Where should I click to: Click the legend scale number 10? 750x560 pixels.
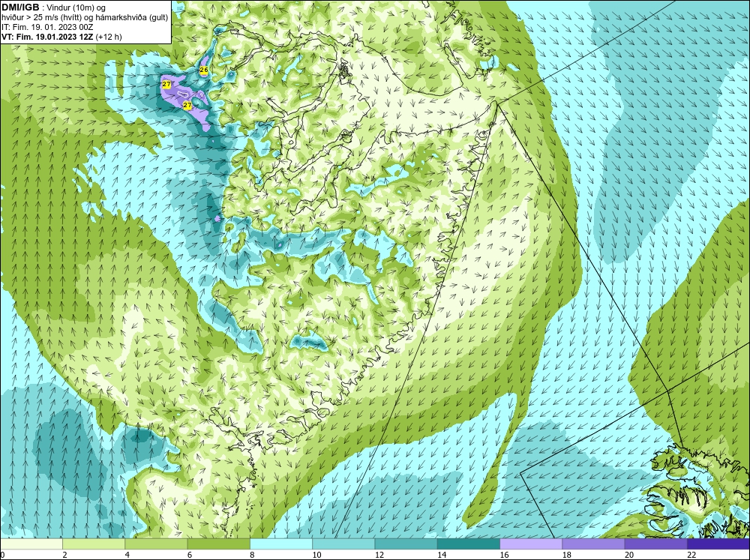316,554
